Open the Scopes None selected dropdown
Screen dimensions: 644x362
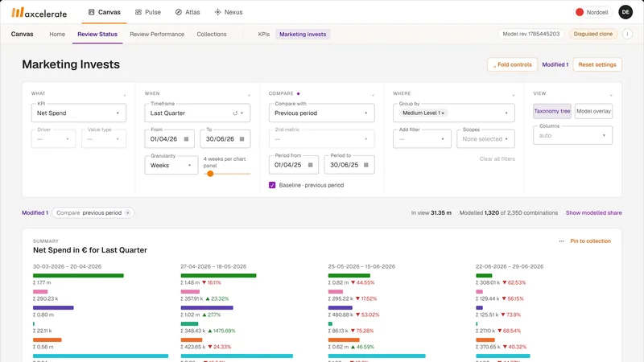[485, 138]
